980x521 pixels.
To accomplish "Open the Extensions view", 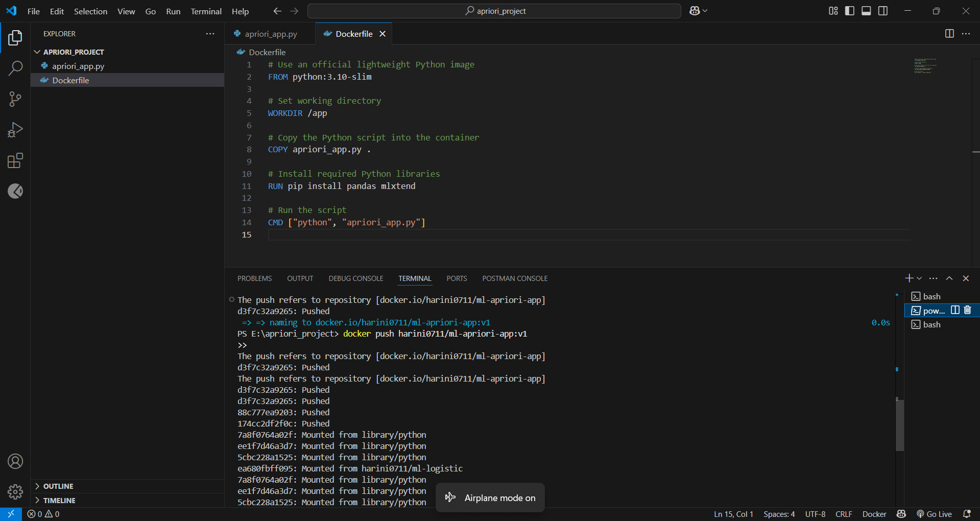I will pyautogui.click(x=15, y=160).
